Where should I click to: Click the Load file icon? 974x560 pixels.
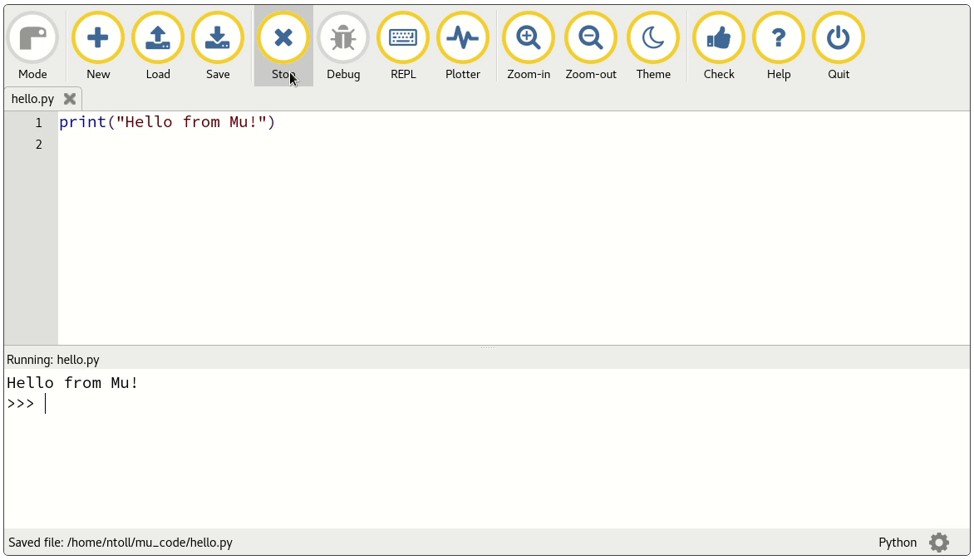[158, 38]
